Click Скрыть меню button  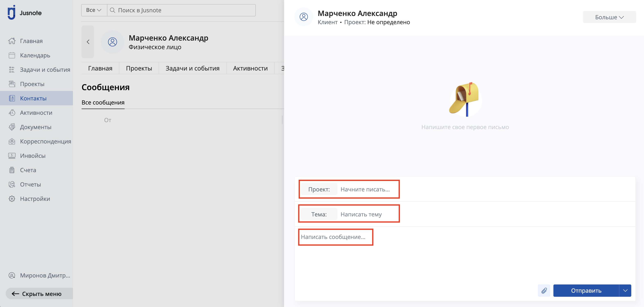point(40,294)
